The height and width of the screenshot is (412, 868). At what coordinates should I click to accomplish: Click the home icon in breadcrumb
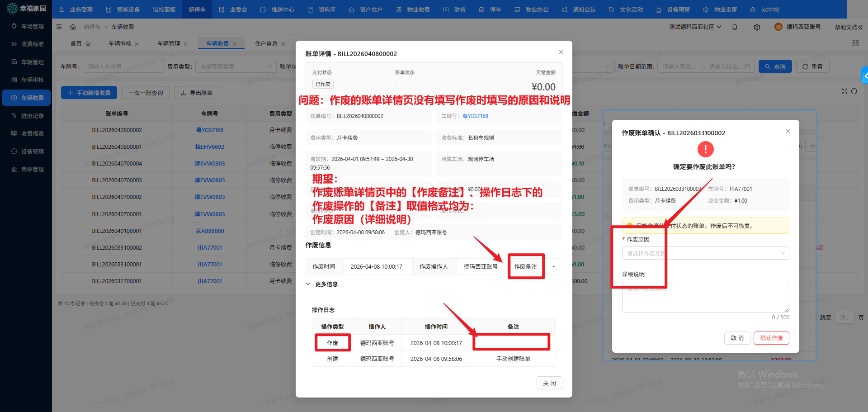click(x=73, y=27)
